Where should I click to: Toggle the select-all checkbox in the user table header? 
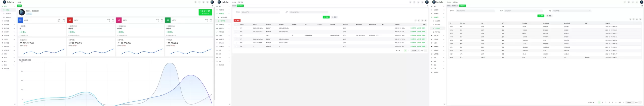[x=236, y=25]
